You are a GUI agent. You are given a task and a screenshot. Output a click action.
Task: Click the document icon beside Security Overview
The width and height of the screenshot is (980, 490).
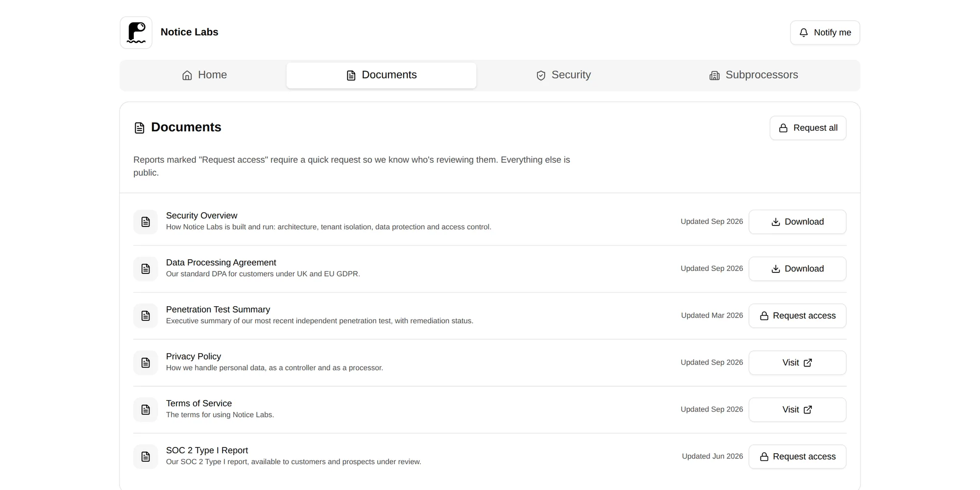tap(146, 222)
